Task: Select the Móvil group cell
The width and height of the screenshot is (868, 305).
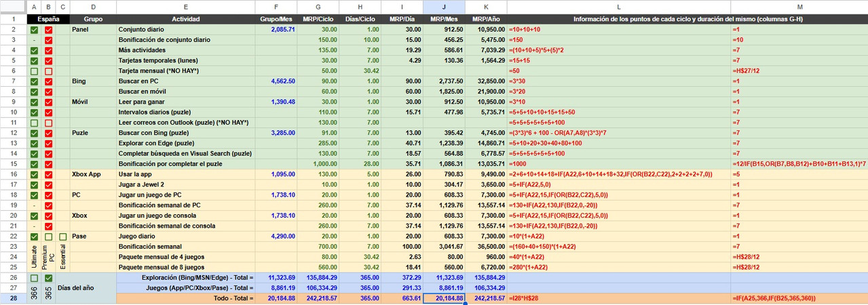Action: 93,102
